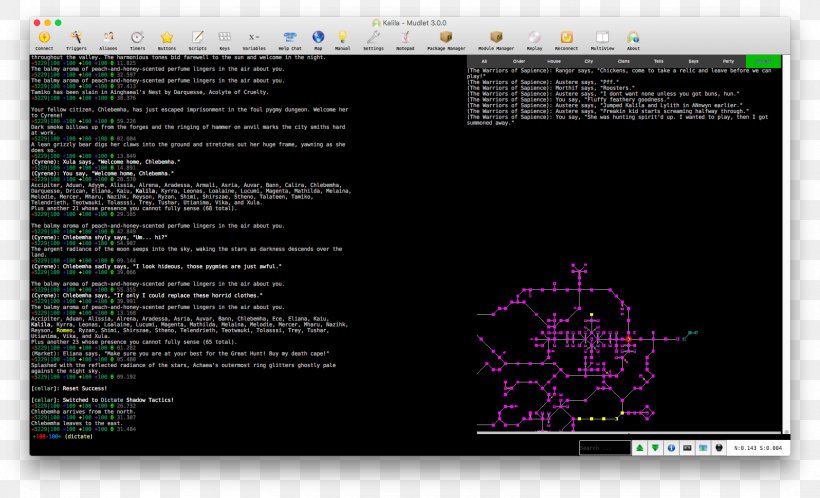
Task: Open the Timers editor
Action: point(138,40)
